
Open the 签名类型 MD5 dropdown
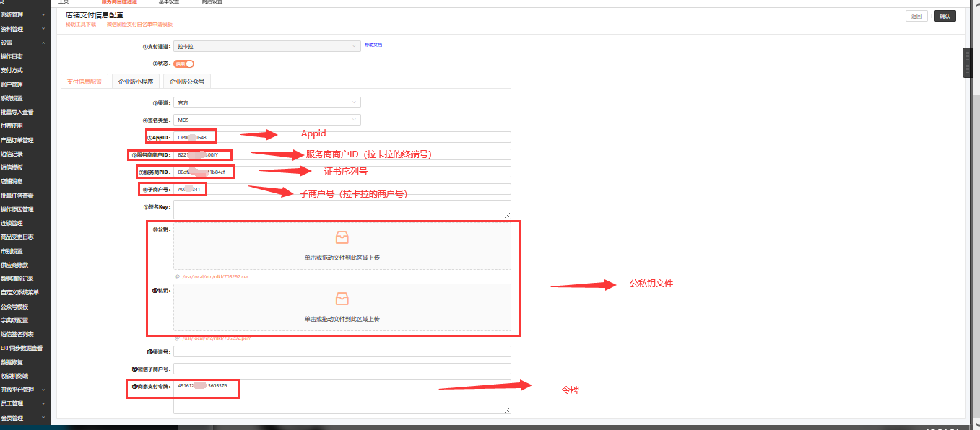coord(267,120)
